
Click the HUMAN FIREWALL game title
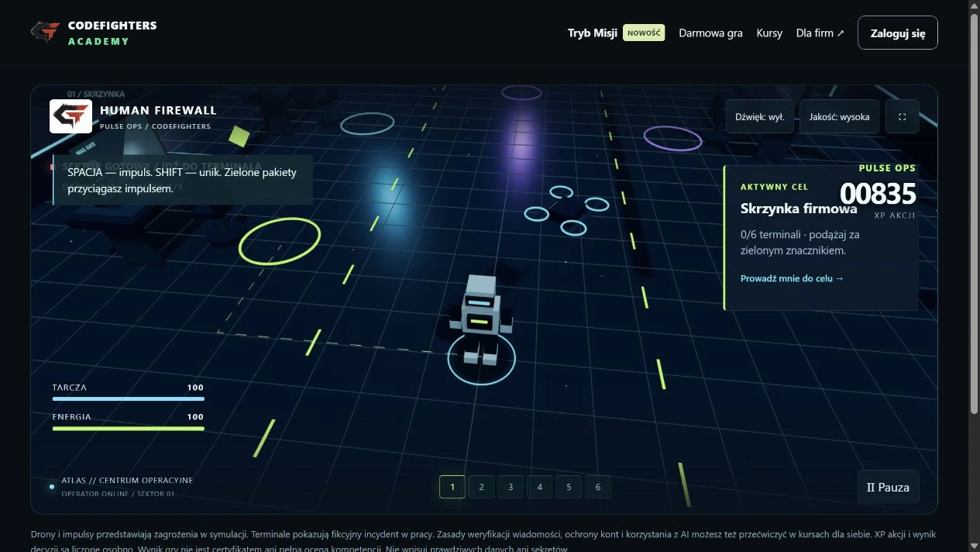point(158,110)
